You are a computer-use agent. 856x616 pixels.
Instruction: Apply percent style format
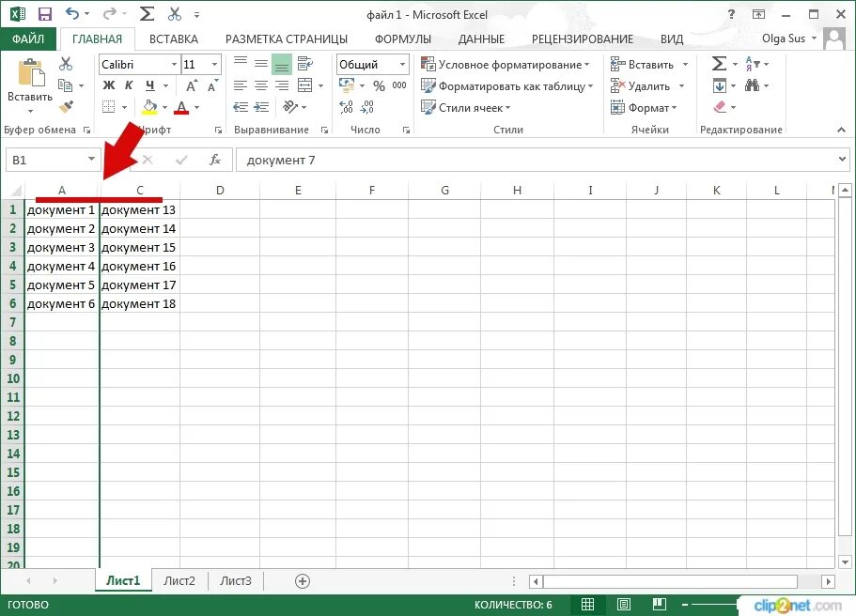click(379, 85)
